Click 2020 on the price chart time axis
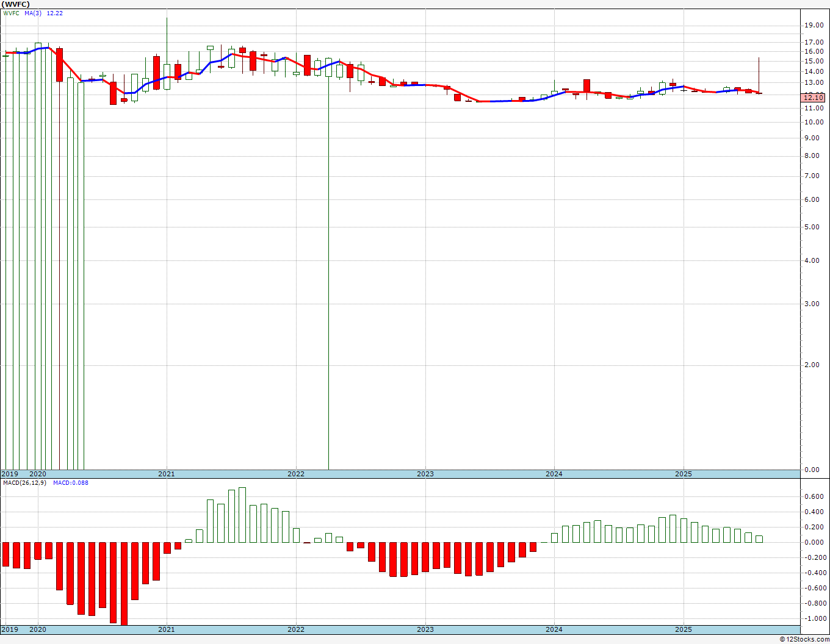 pos(38,474)
